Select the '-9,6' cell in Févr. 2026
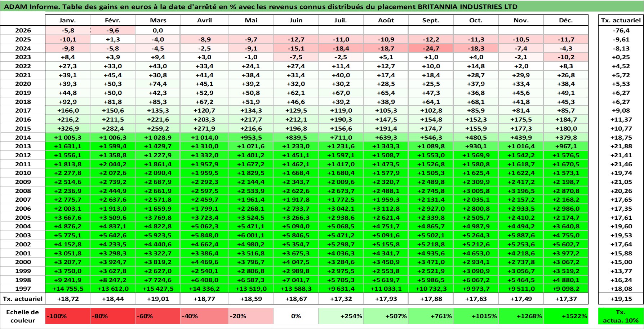The image size is (644, 329). coord(113,31)
